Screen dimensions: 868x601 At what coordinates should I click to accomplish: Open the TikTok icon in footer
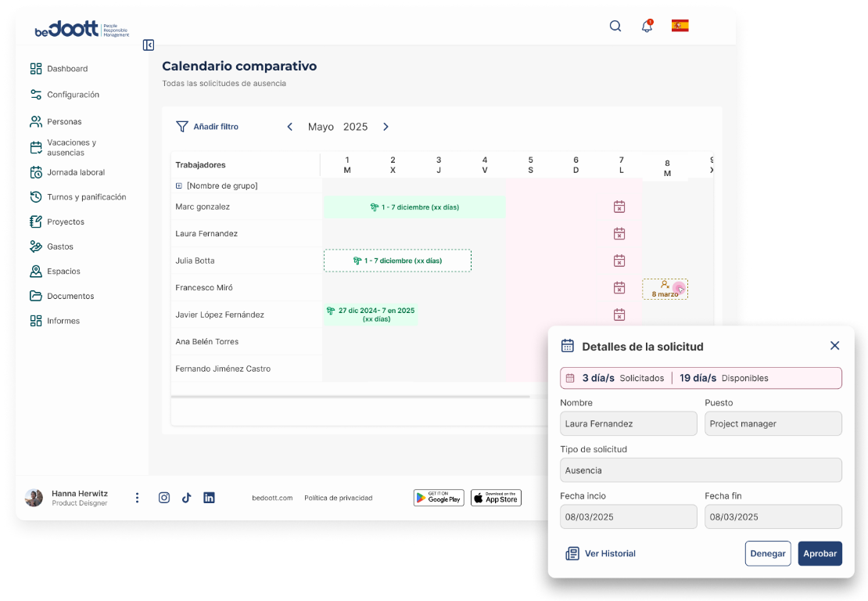point(186,498)
